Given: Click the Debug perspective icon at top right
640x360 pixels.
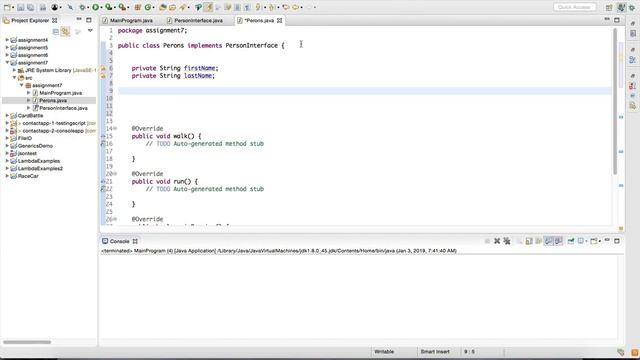Looking at the screenshot, I should [x=632, y=7].
